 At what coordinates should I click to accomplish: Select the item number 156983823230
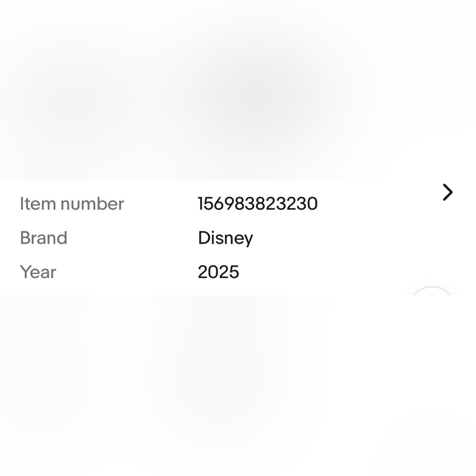(x=258, y=204)
